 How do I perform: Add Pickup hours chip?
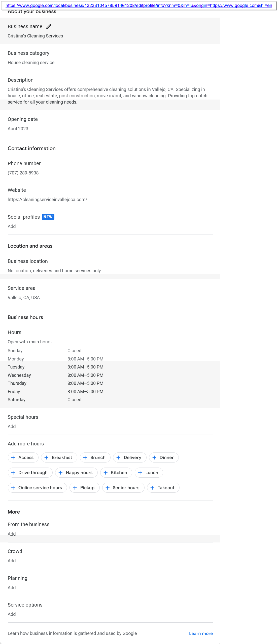click(x=85, y=488)
